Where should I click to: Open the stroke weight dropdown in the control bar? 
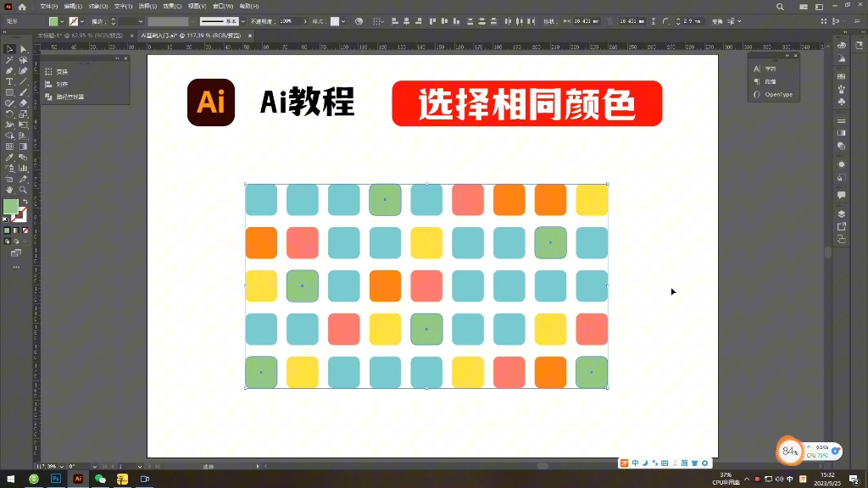click(x=139, y=19)
